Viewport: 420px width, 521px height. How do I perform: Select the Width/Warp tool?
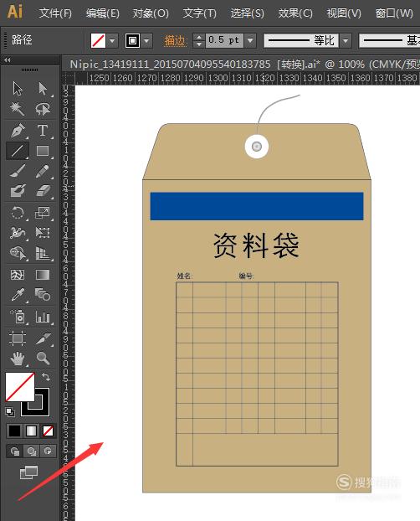pos(18,233)
